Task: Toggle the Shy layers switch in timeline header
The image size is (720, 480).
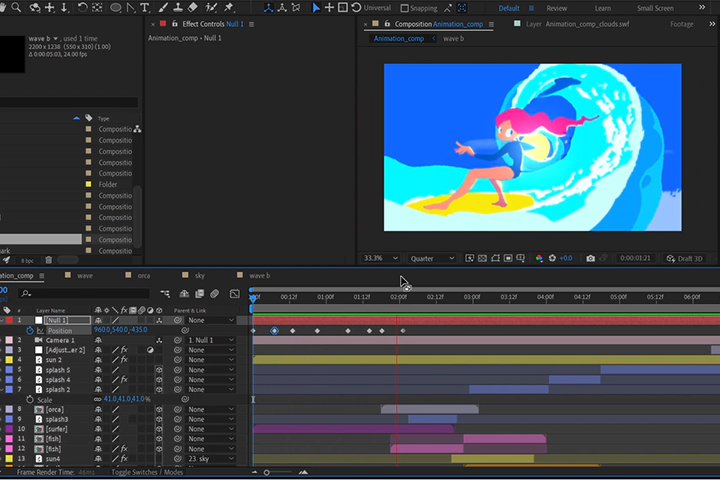Action: (184, 294)
